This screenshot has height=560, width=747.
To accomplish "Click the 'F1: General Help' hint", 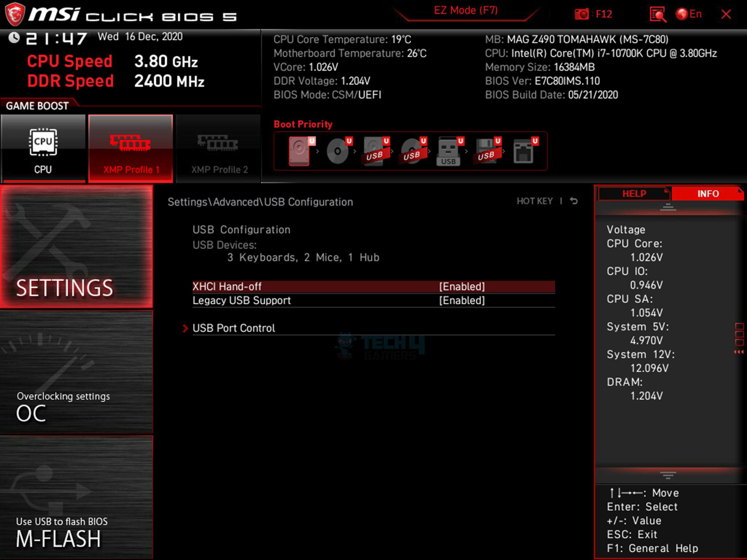I will click(652, 548).
